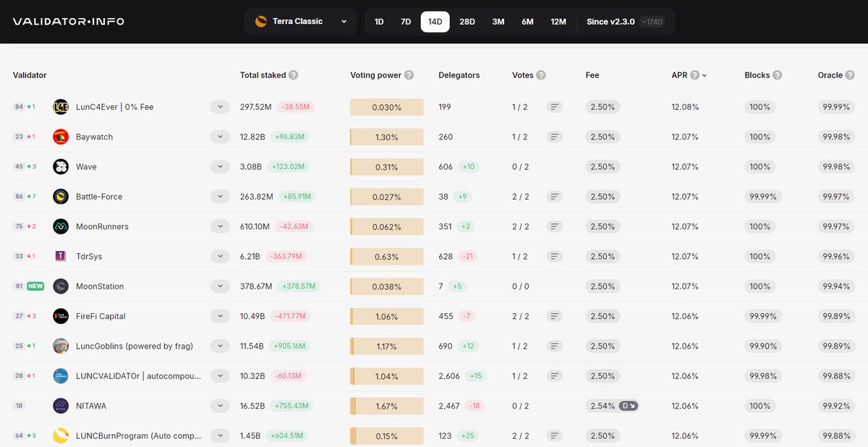Click the FireFi Capital validator name

(x=101, y=316)
